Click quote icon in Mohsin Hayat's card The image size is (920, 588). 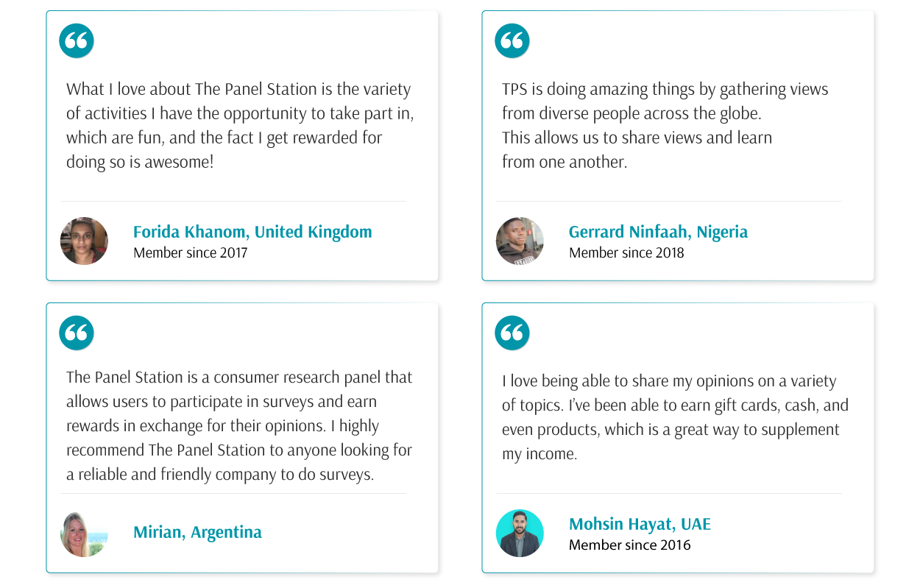click(512, 333)
